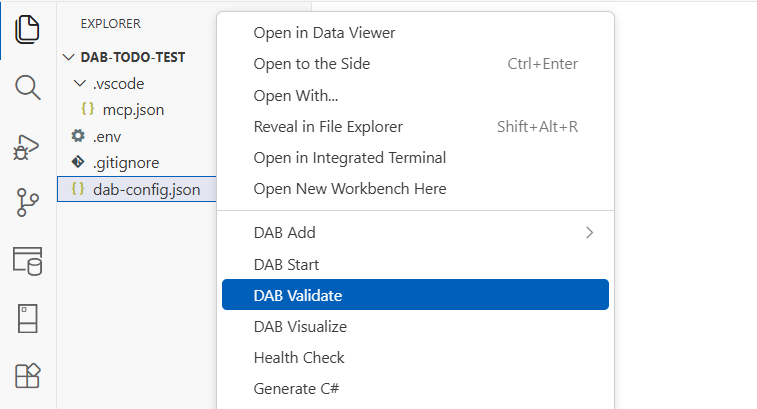Open the database connections panel icon
The width and height of the screenshot is (757, 409).
click(x=27, y=261)
